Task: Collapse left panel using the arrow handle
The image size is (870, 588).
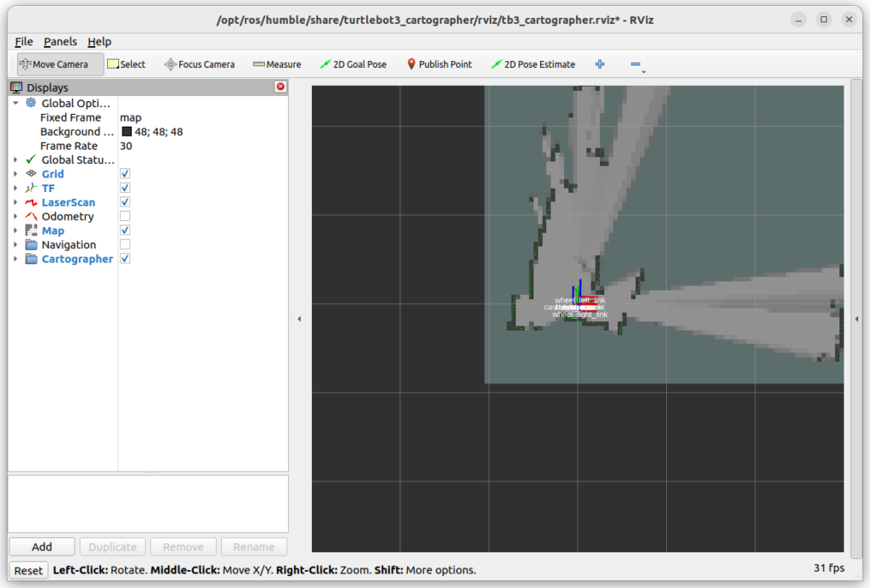Action: point(300,319)
